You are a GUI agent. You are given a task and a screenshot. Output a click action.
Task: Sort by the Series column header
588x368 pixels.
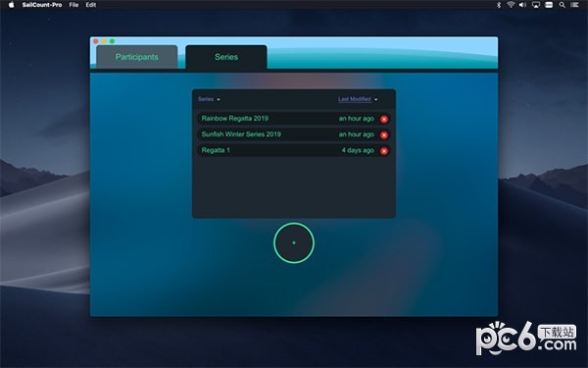tap(209, 99)
